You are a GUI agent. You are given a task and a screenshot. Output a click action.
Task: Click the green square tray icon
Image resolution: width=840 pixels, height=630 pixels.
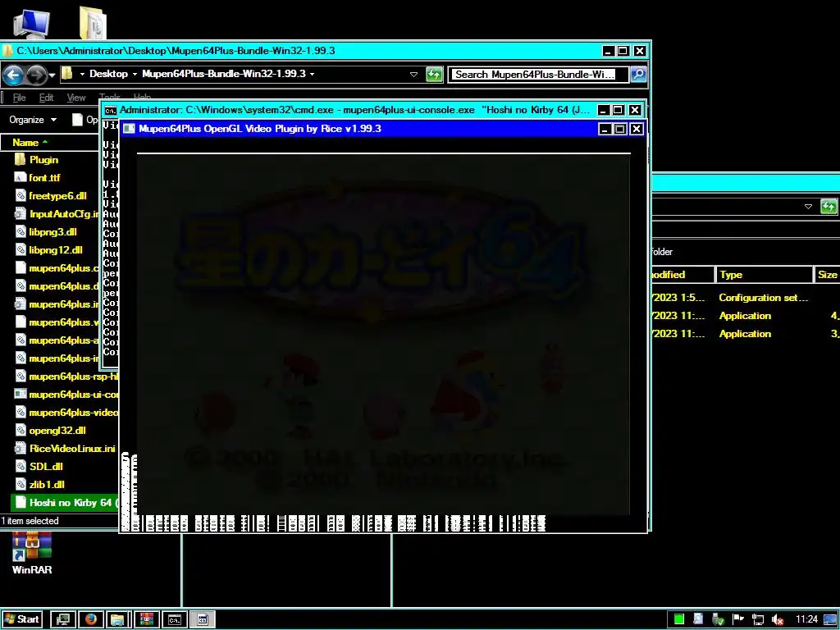[678, 619]
